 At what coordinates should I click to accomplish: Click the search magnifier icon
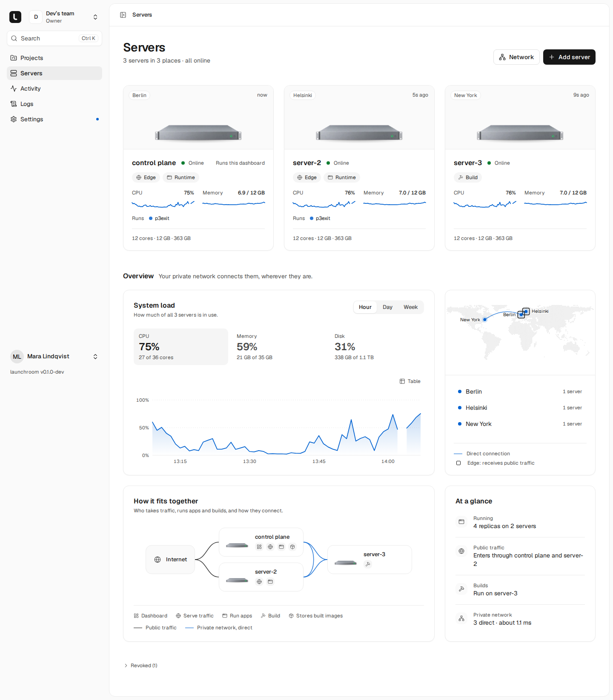tap(14, 38)
